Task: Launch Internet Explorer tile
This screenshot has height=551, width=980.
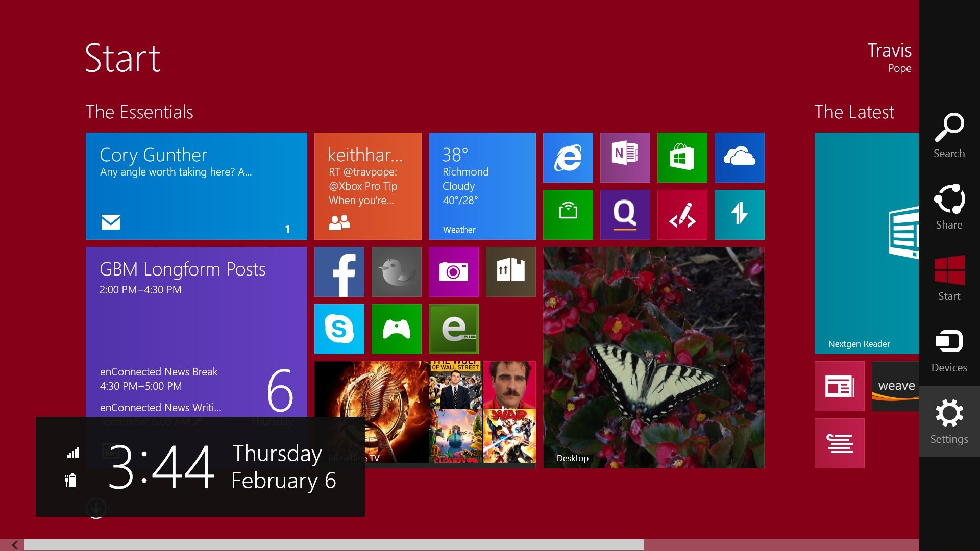Action: click(568, 158)
